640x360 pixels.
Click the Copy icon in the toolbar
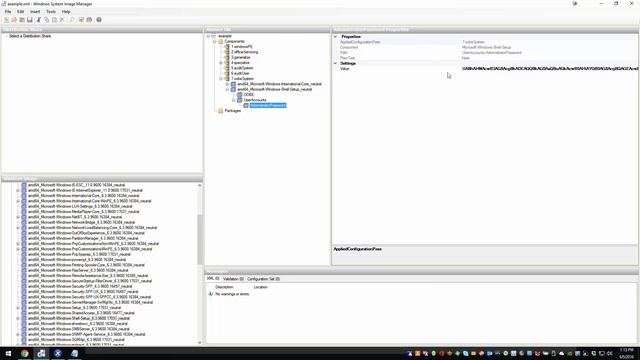[47, 20]
